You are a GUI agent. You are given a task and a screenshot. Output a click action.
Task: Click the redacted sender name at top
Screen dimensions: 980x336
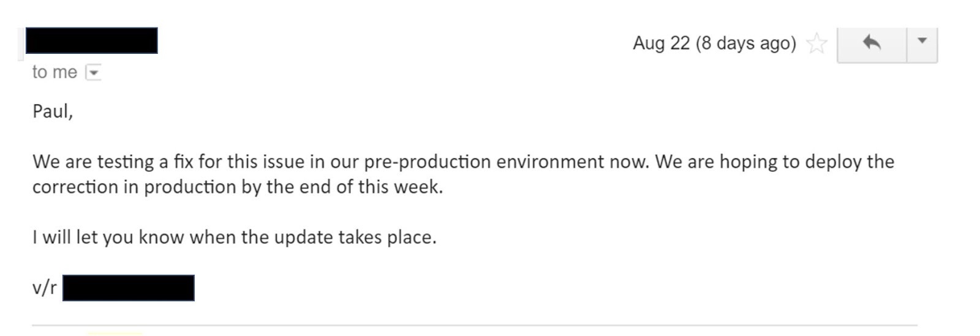[x=92, y=40]
